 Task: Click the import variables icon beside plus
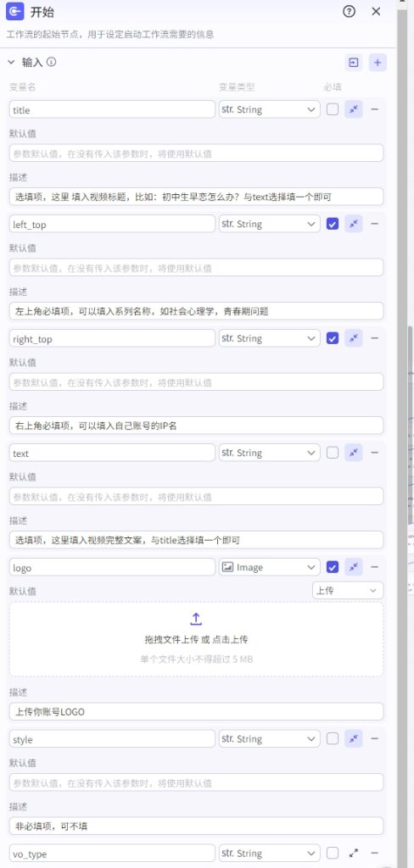354,63
